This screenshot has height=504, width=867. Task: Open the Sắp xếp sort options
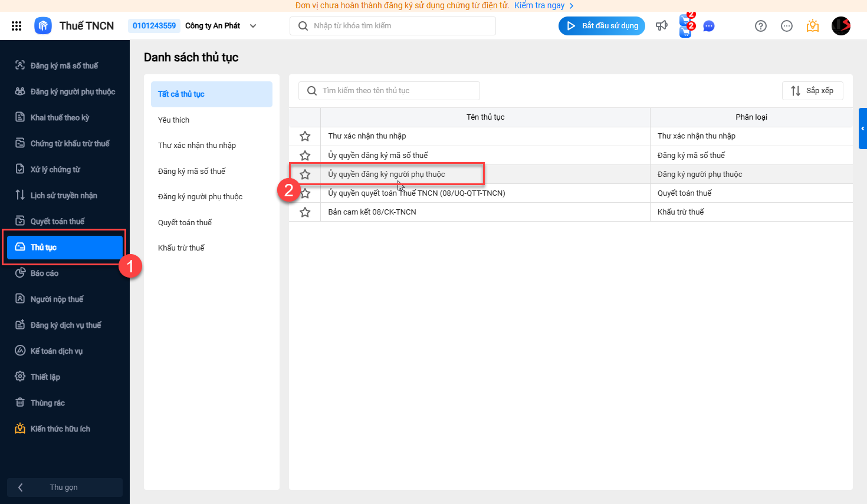(x=812, y=91)
